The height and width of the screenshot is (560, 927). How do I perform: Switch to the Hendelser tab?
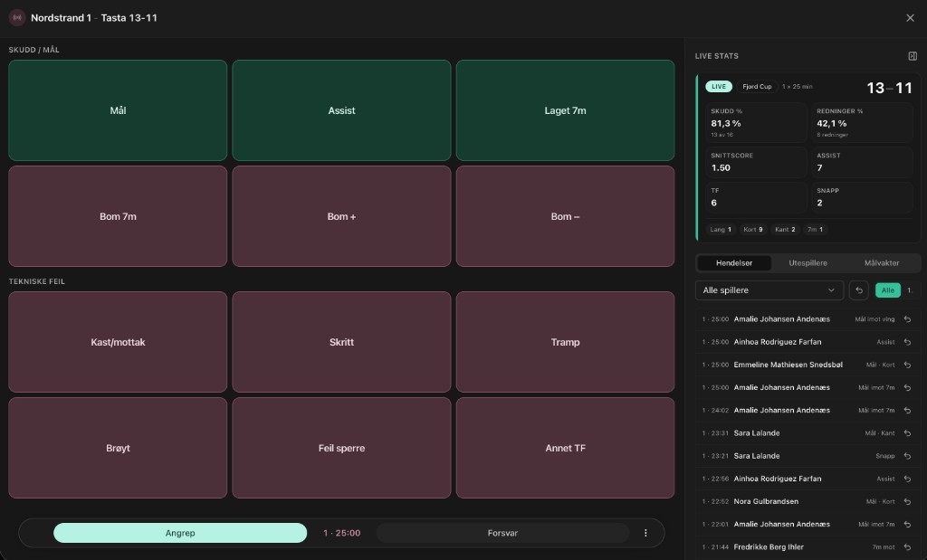point(733,263)
